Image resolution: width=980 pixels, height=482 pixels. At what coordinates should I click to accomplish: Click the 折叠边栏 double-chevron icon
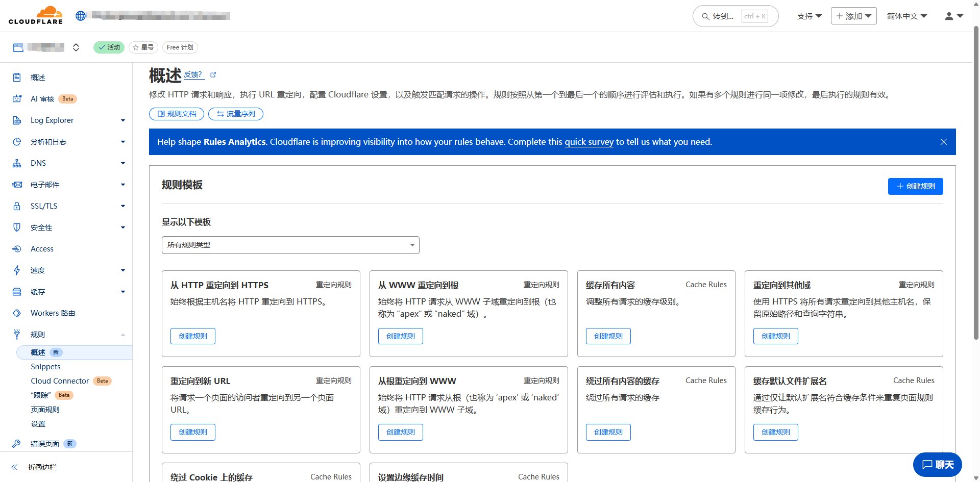[14, 467]
